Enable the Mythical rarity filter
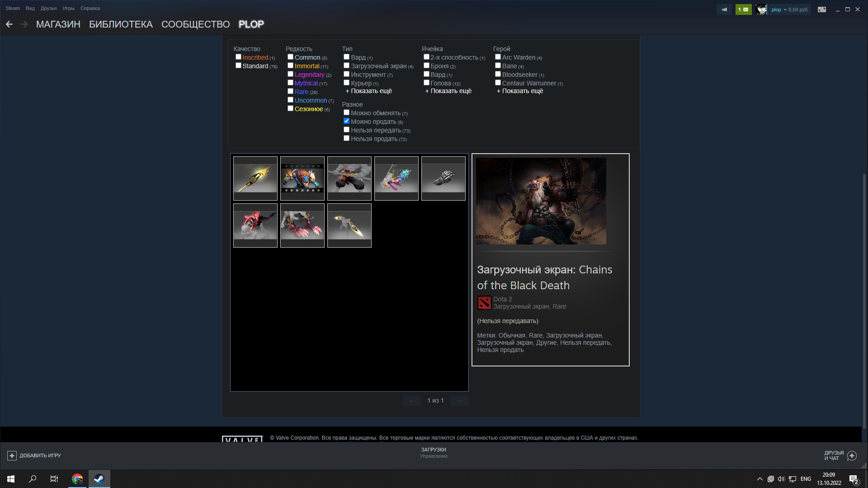868x488 pixels. [291, 82]
